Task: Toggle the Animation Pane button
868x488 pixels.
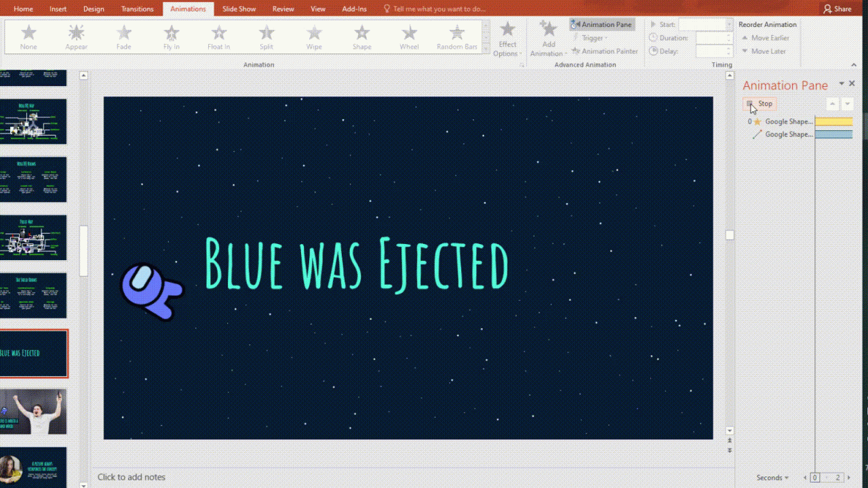Action: pyautogui.click(x=602, y=24)
